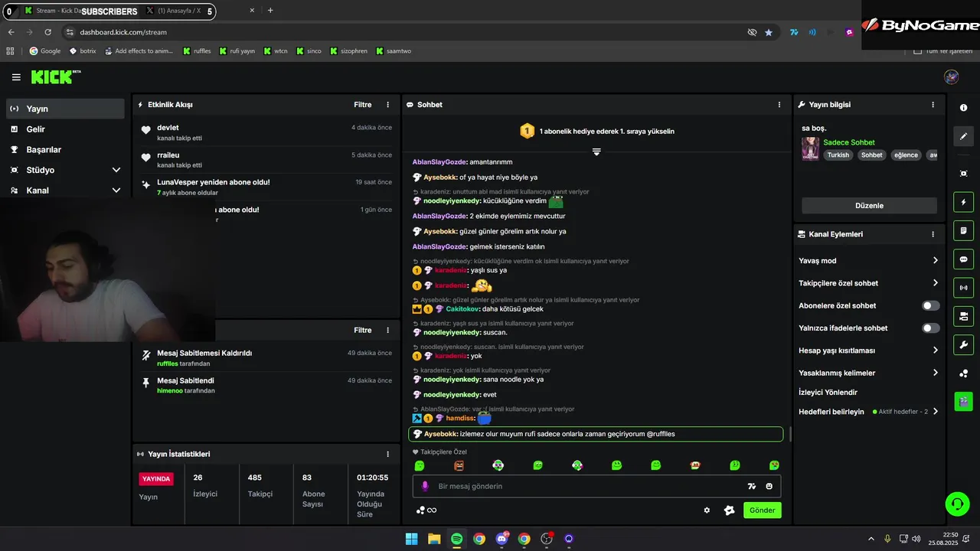Open the Filtre filter in Etkinlik Akışı

[x=362, y=105]
